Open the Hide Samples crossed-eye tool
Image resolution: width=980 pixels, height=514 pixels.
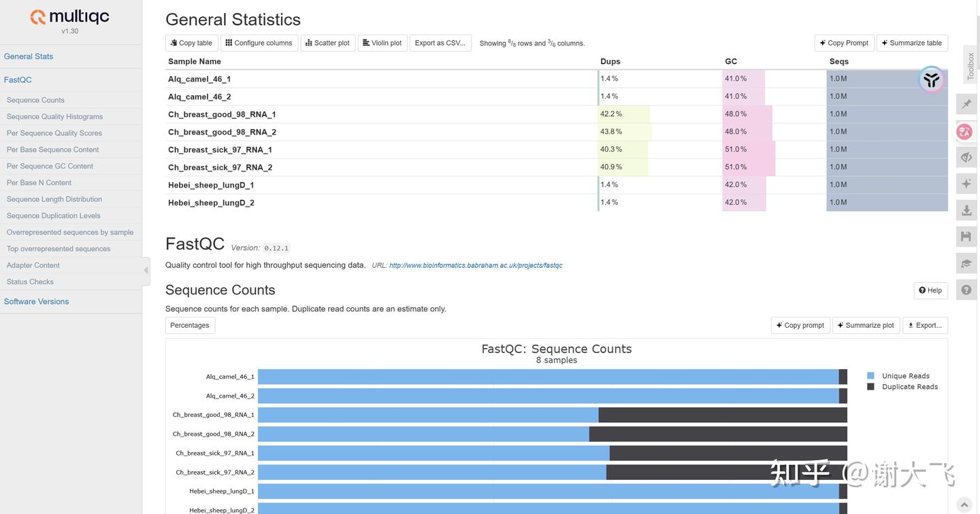point(966,157)
